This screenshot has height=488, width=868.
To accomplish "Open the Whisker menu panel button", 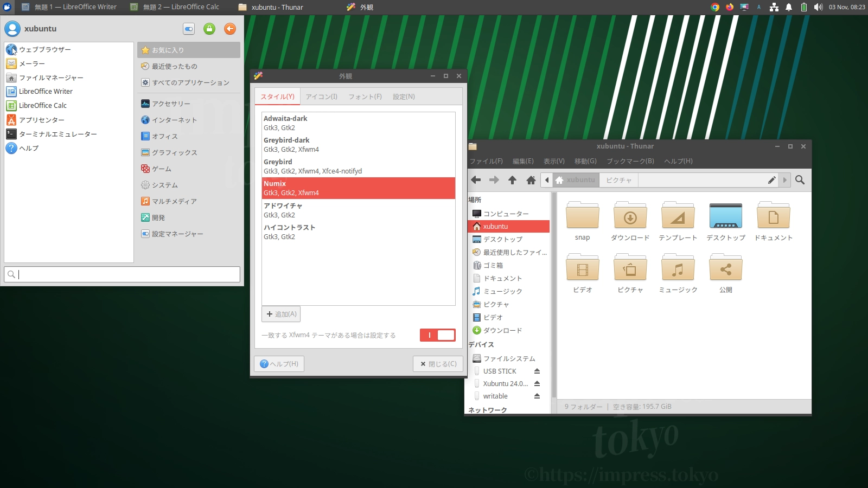I will 7,7.
